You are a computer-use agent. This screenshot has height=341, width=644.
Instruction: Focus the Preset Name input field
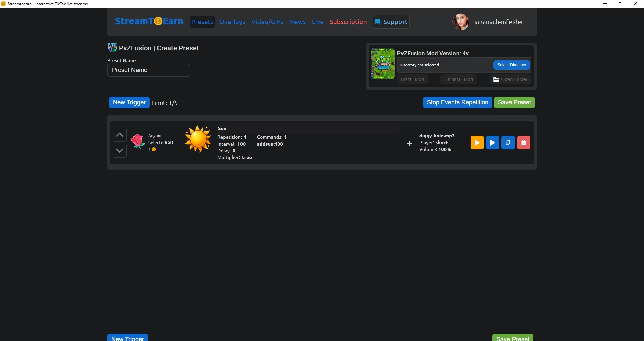(x=149, y=70)
